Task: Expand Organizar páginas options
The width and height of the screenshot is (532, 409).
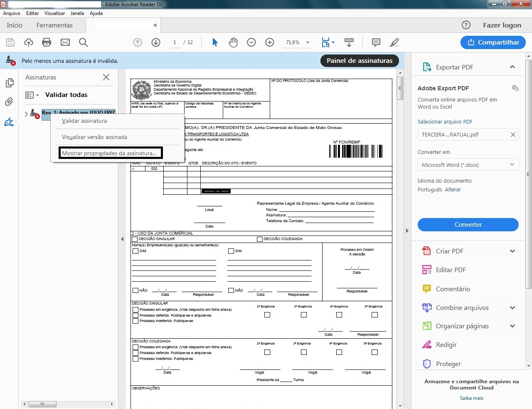Action: click(512, 326)
